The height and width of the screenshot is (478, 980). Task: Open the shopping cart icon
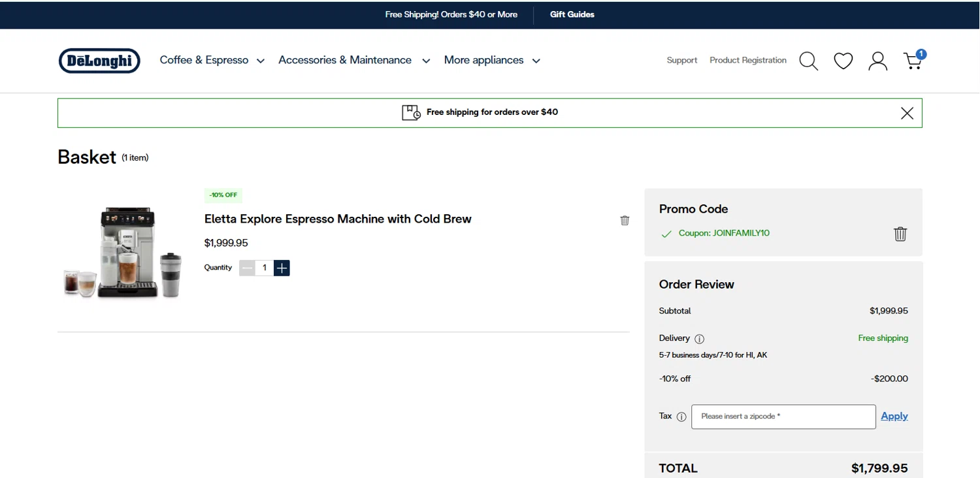[913, 61]
